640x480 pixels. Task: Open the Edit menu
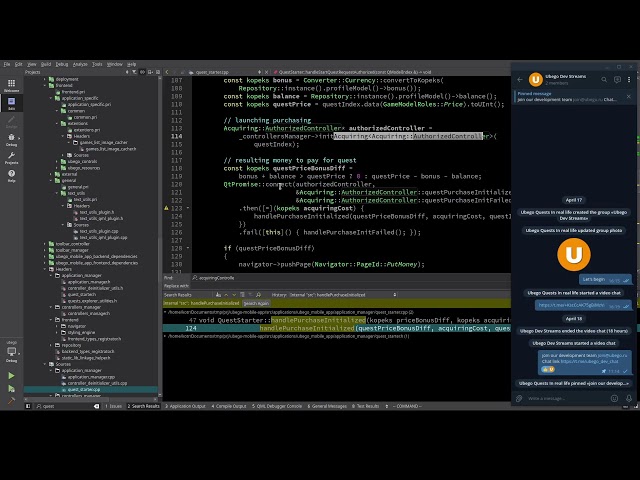[19, 64]
